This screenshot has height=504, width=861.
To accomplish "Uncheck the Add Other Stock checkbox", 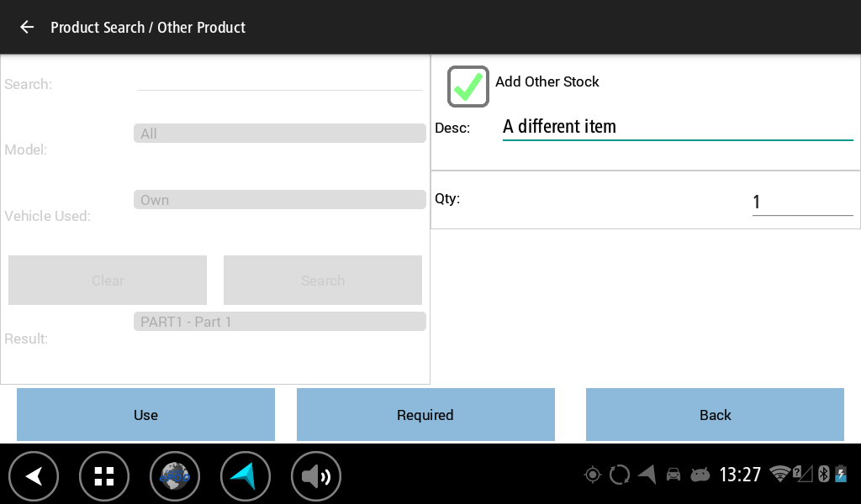I will [x=467, y=87].
